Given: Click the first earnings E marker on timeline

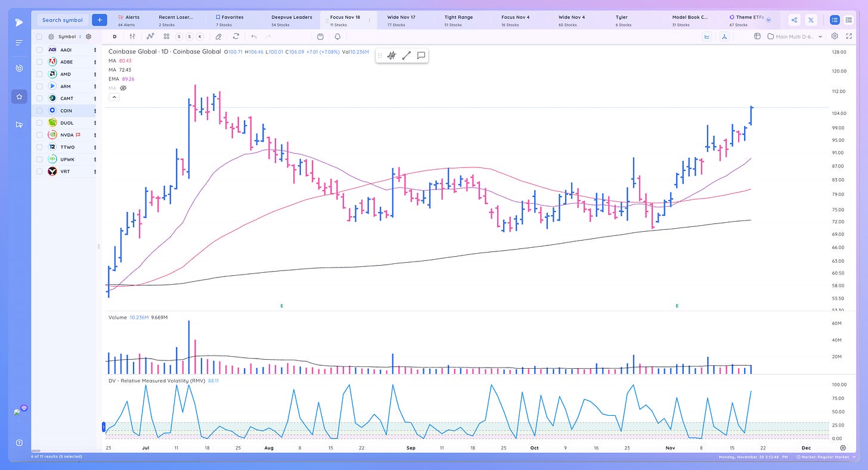Looking at the screenshot, I should point(282,306).
